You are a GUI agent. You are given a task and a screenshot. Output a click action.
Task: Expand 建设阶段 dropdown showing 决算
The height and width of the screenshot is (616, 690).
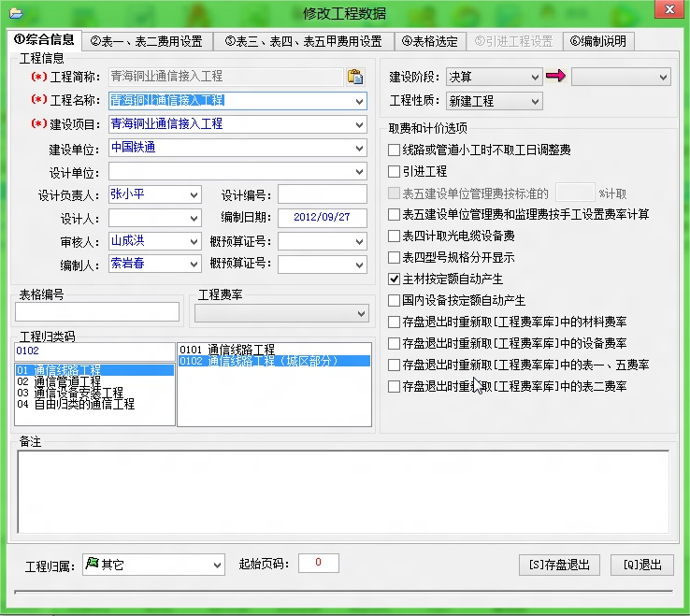535,78
